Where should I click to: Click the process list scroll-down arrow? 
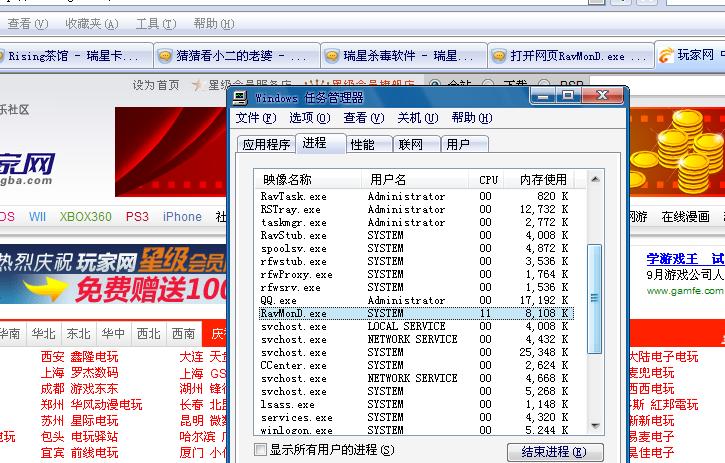coord(595,426)
